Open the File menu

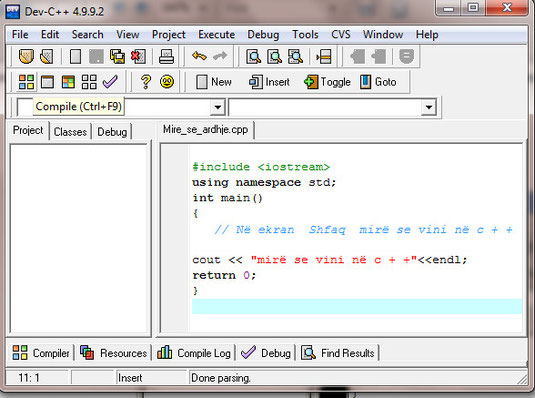[20, 34]
